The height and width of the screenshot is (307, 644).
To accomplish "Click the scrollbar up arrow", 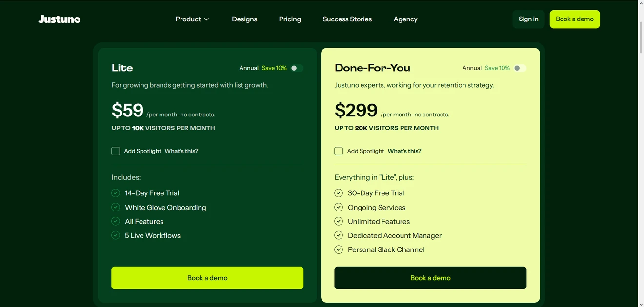I will click(x=641, y=3).
